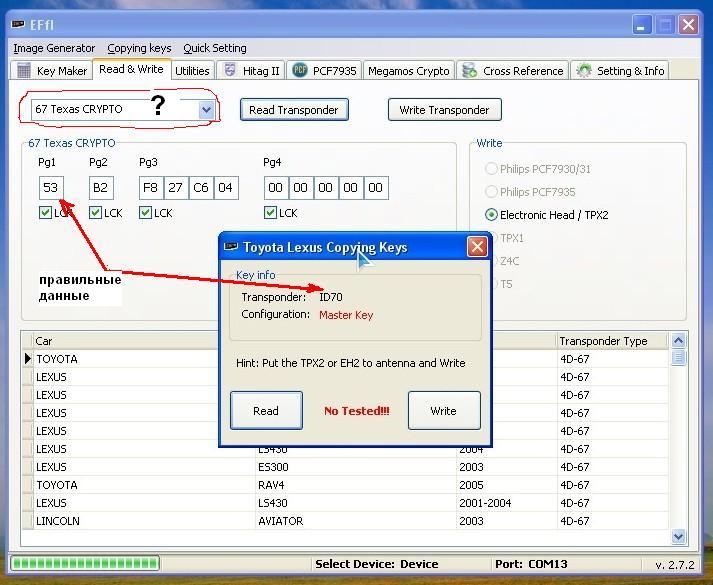713x585 pixels.
Task: Click the Setting & Info gear icon
Action: click(x=584, y=70)
